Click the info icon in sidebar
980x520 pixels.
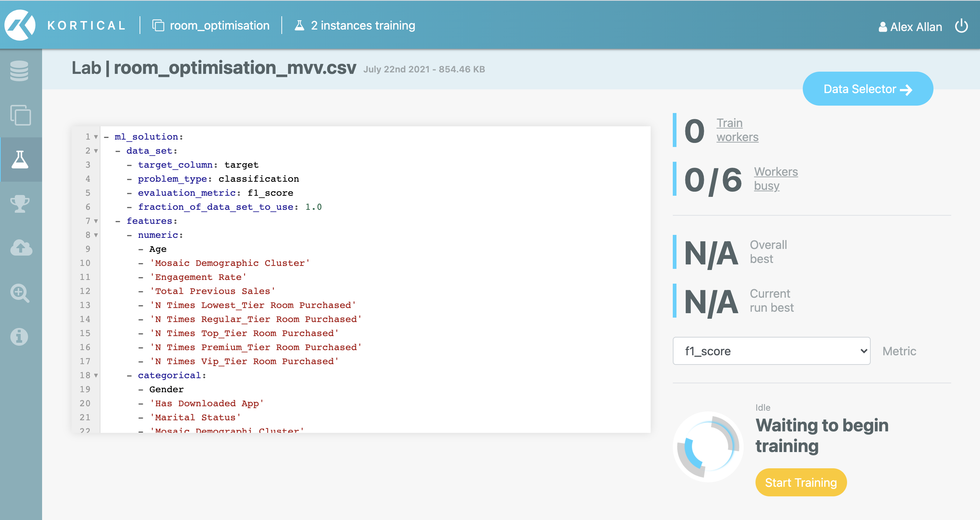click(x=20, y=336)
